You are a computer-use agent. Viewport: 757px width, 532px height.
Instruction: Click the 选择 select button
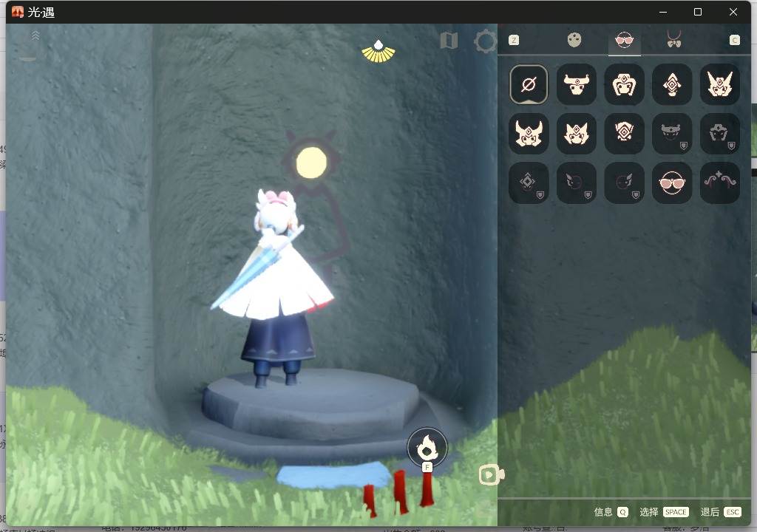tap(664, 512)
